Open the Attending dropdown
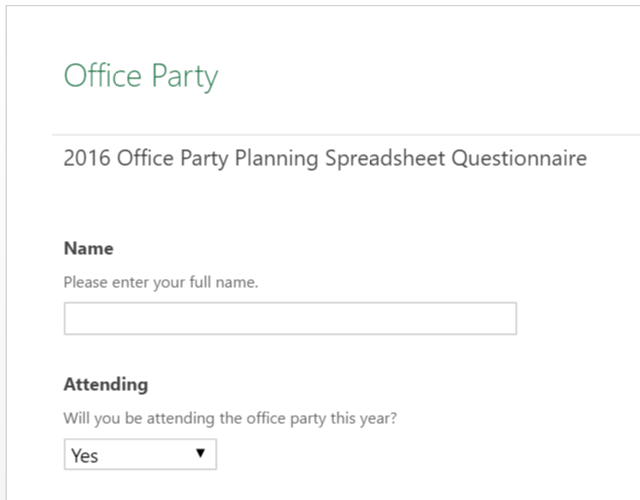Image resolution: width=640 pixels, height=500 pixels. click(140, 455)
